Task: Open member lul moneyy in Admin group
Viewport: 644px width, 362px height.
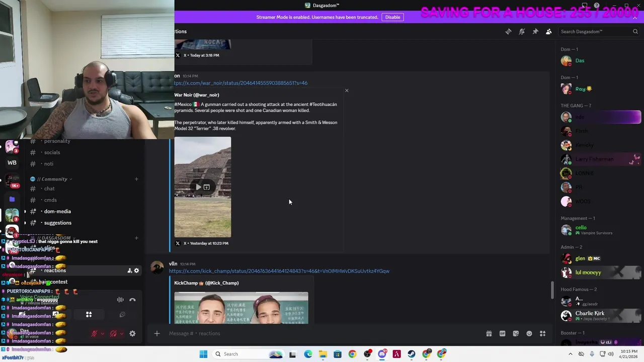Action: click(601, 273)
